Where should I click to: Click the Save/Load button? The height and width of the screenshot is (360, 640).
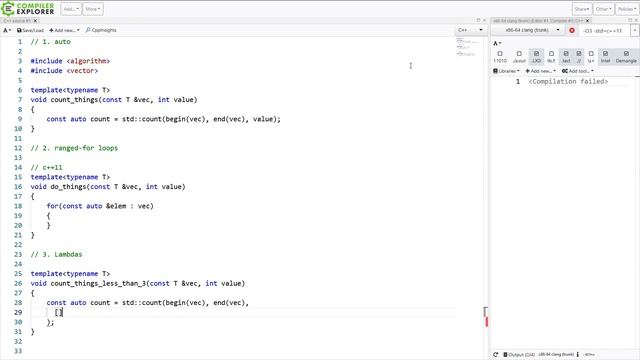click(30, 30)
